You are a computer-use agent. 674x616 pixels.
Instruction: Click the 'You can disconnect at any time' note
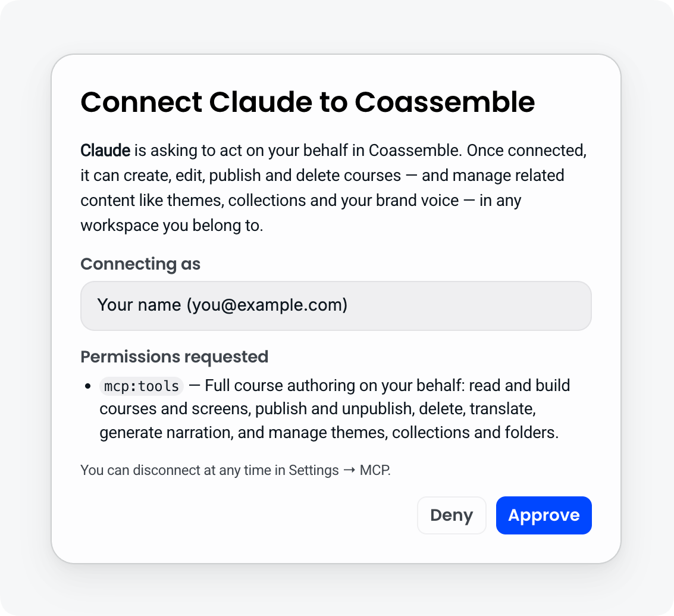coord(236,470)
